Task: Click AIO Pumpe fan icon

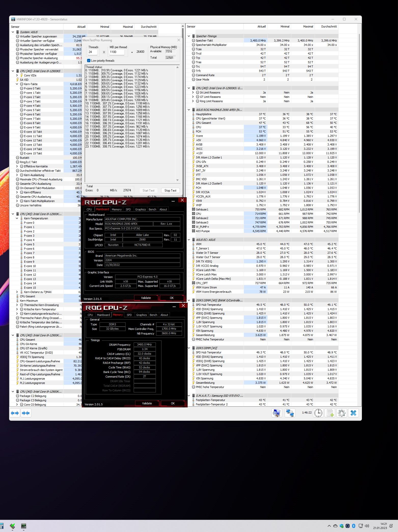Action: tap(193, 231)
